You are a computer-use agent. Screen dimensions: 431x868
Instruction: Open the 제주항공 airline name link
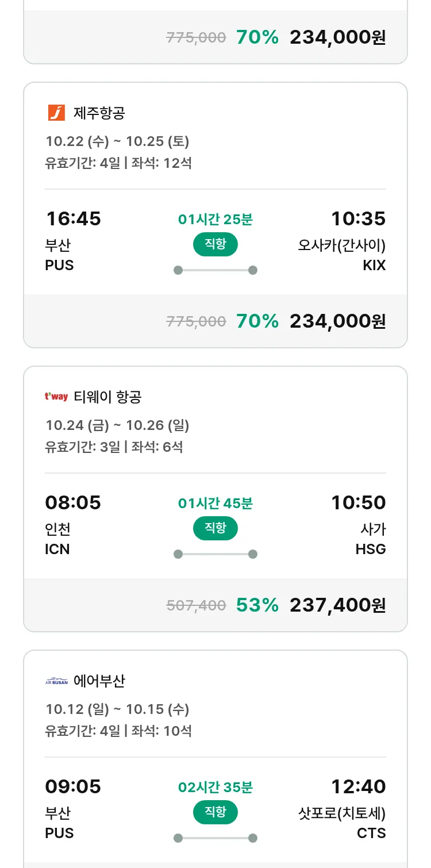(99, 113)
